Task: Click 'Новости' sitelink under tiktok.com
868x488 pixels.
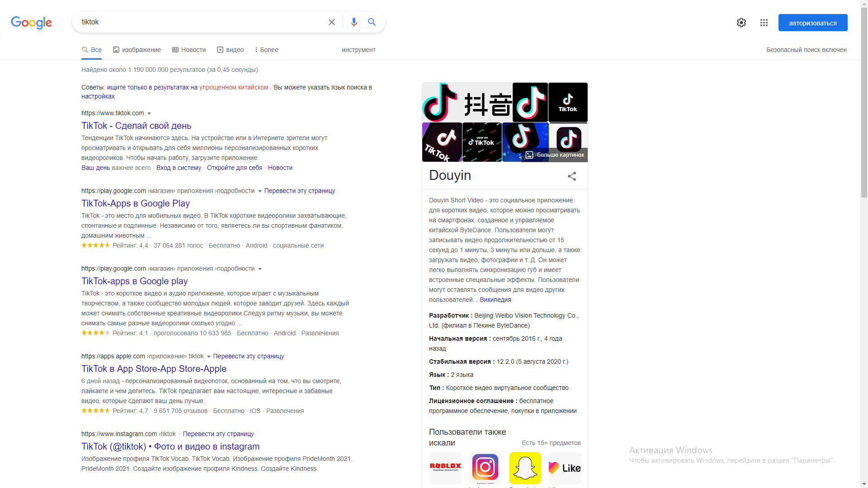Action: (x=280, y=168)
